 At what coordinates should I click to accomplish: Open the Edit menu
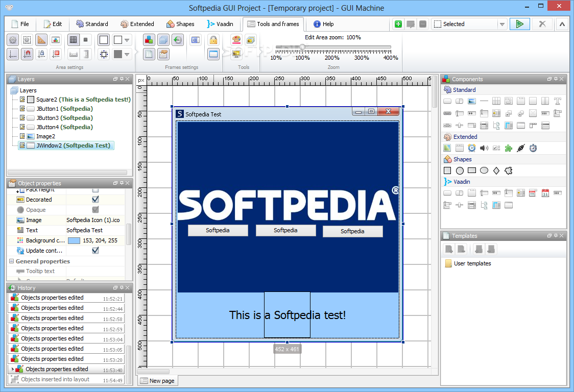(x=53, y=24)
